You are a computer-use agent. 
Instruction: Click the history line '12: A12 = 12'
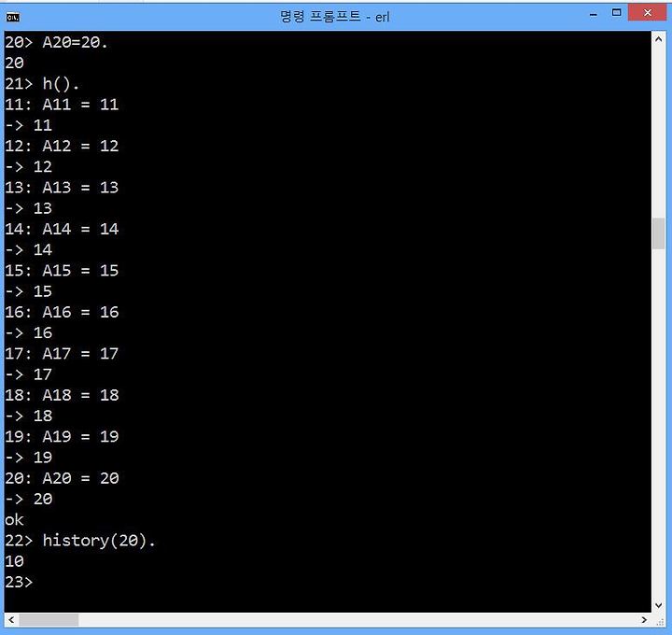[x=62, y=146]
